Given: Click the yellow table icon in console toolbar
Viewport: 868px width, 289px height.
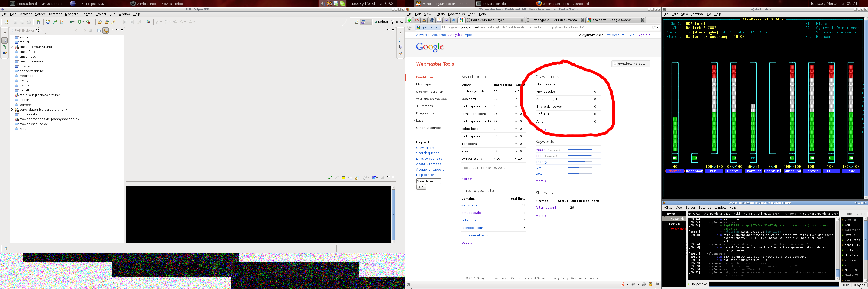Looking at the screenshot, I should (x=344, y=178).
